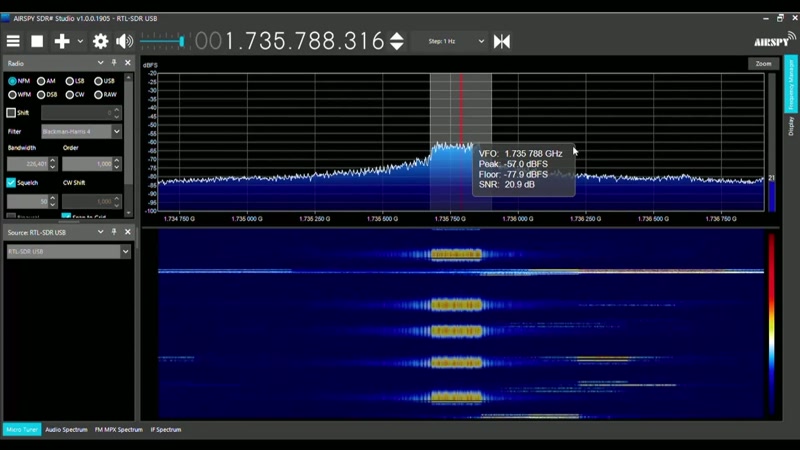Screen dimensions: 800x450
Task: Increase Order with the up spinner
Action: 117,161
